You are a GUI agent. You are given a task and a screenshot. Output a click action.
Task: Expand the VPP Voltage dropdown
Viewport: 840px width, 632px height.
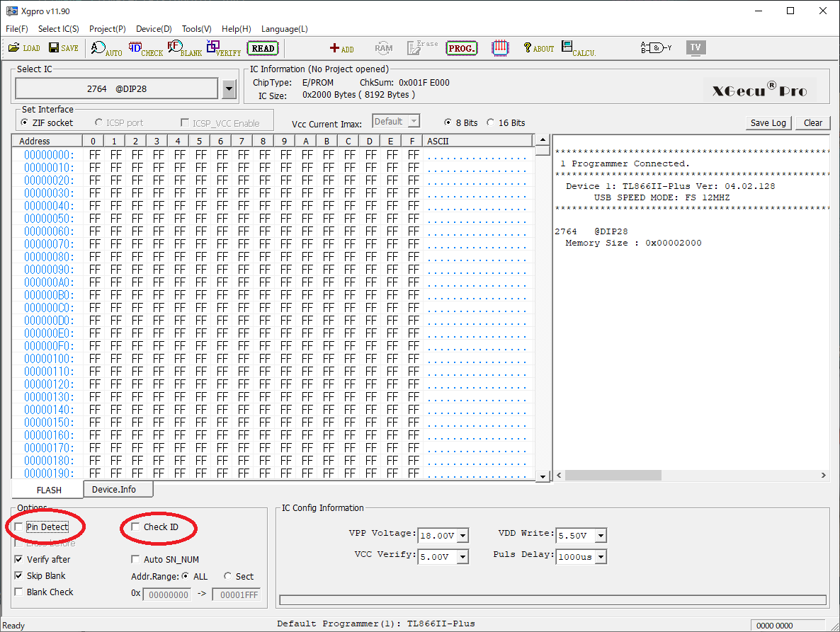[463, 535]
